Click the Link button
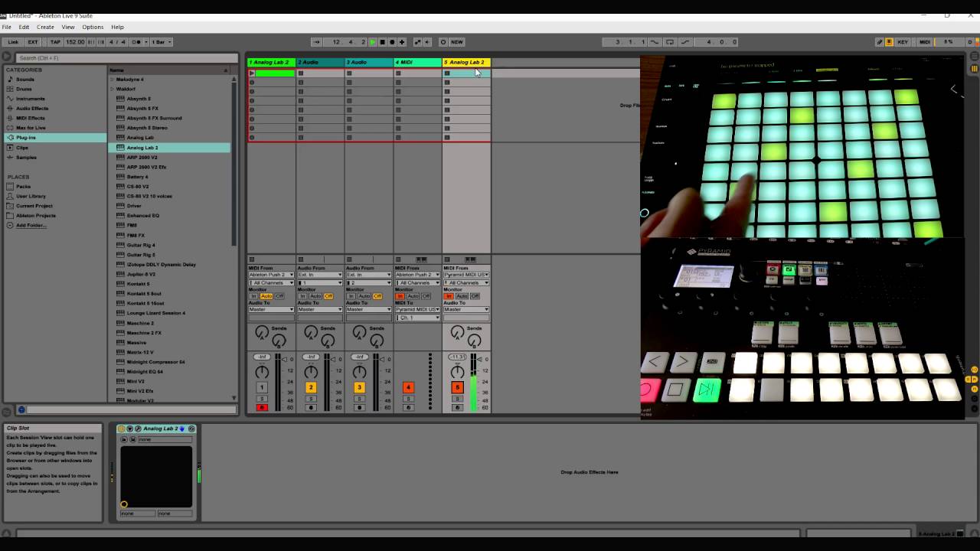Viewport: 980px width, 551px height. (13, 42)
